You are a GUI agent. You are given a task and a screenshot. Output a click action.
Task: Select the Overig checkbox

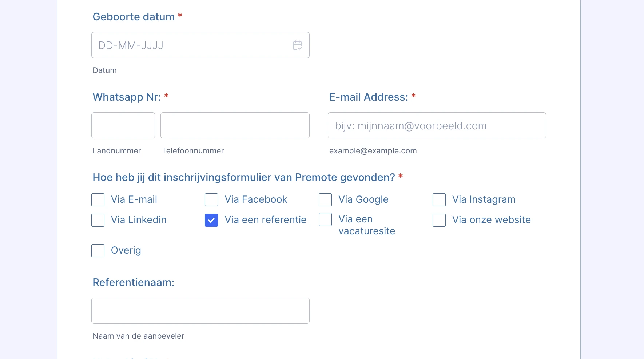[x=98, y=251]
